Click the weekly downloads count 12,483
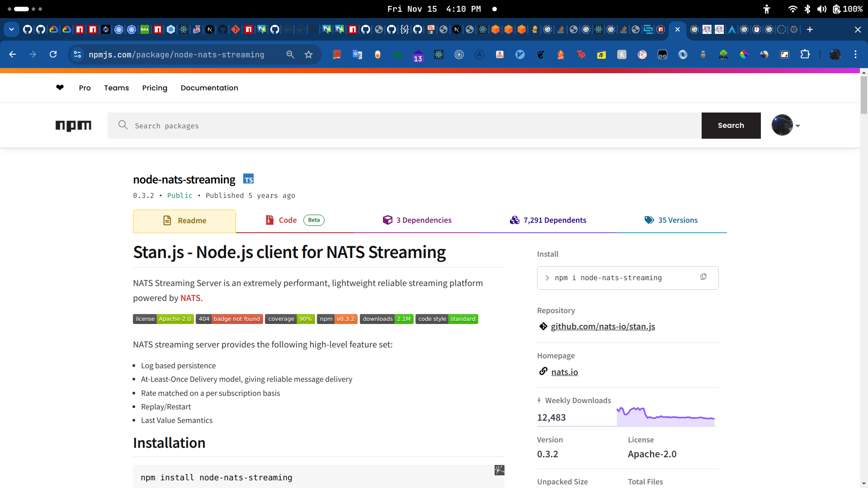The width and height of the screenshot is (868, 488). 551,418
